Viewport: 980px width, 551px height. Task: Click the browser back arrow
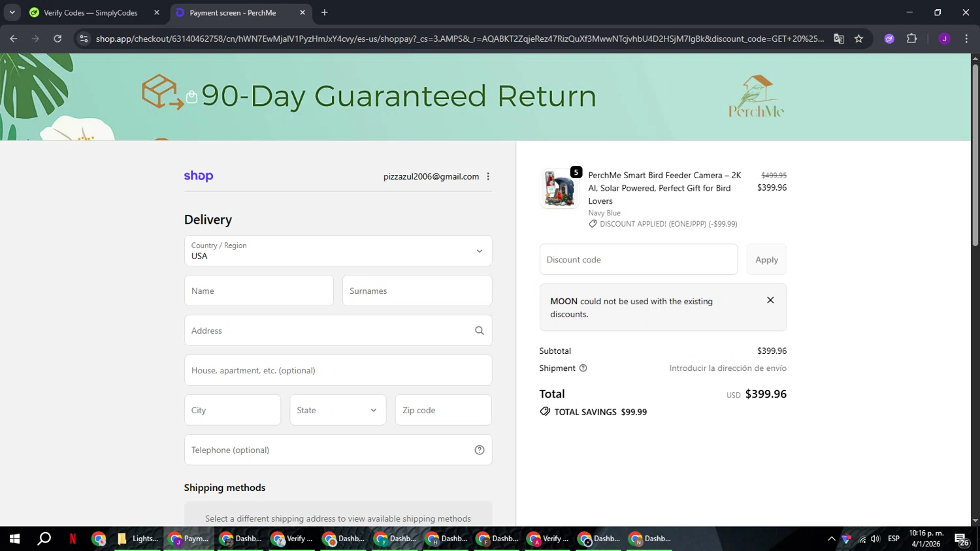14,39
